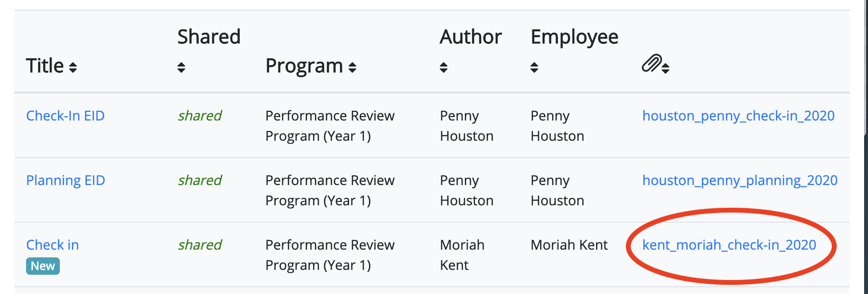Open houston_penny_planning_2020 attachment
The height and width of the screenshot is (294, 868).
pyautogui.click(x=740, y=180)
